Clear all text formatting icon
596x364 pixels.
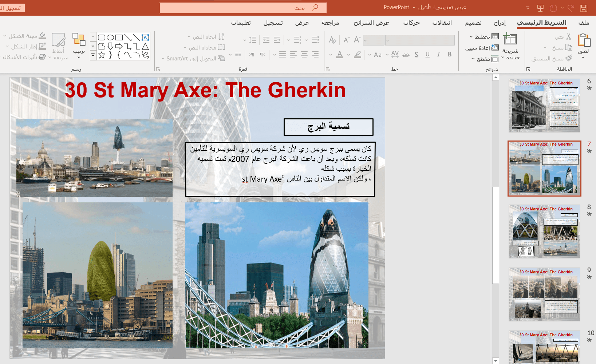pyautogui.click(x=332, y=40)
